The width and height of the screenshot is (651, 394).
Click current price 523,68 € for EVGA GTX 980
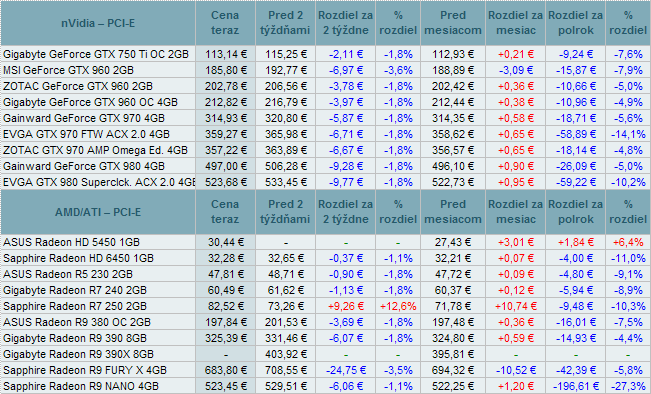226,182
